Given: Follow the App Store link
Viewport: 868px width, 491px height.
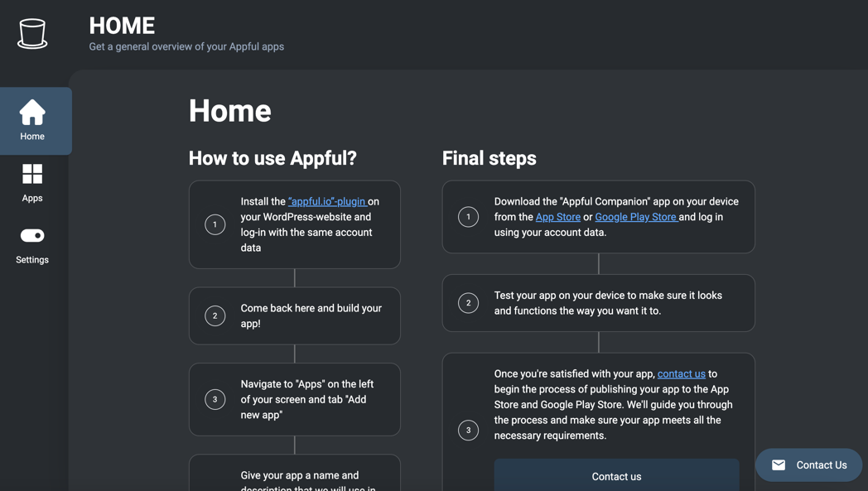Looking at the screenshot, I should click(557, 217).
